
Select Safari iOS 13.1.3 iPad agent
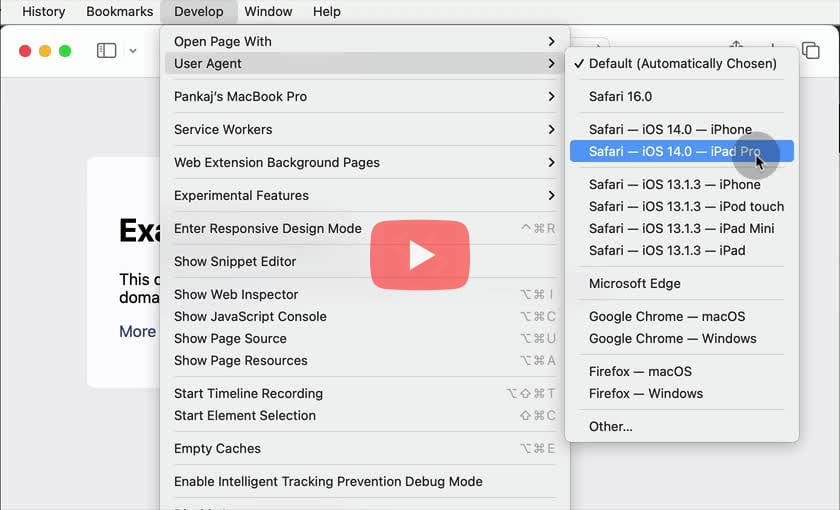click(x=681, y=250)
